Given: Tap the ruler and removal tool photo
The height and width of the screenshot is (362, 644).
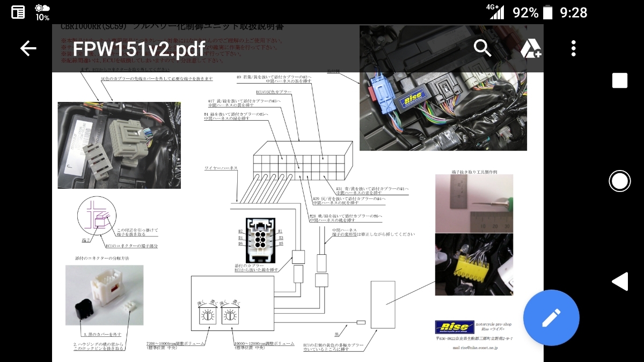Looking at the screenshot, I should pos(474,203).
